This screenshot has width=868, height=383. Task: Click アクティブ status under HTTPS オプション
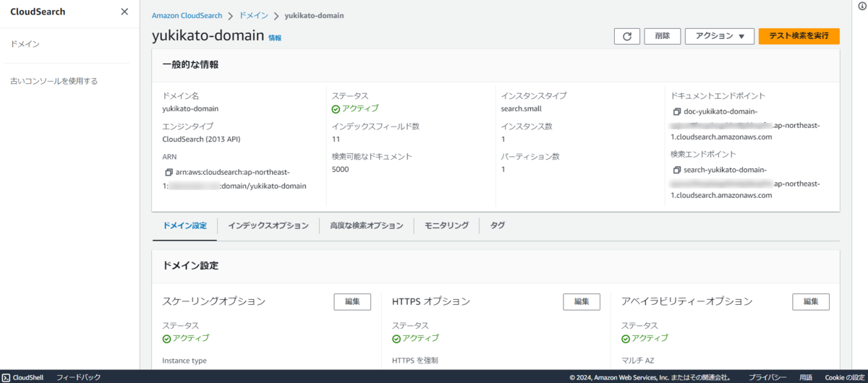415,338
